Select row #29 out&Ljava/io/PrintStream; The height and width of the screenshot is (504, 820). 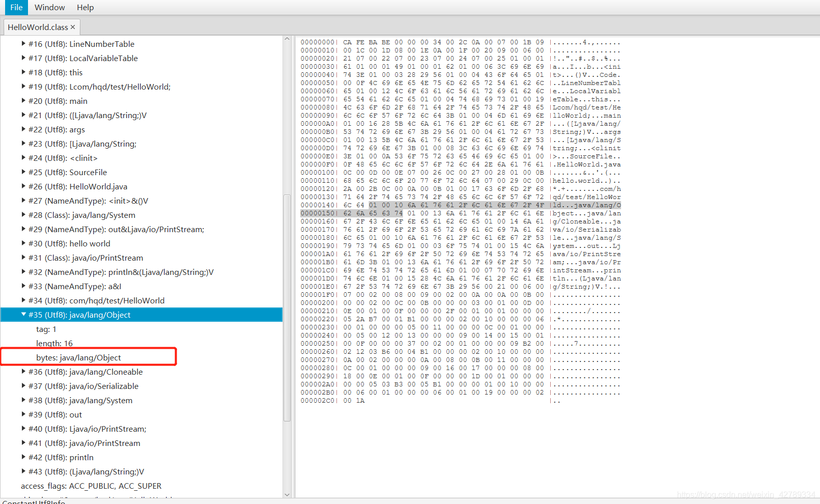click(142, 229)
